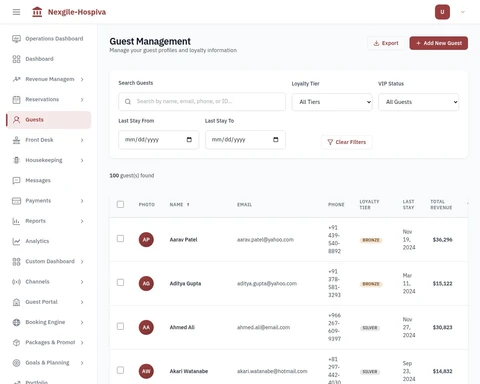The image size is (480, 384).
Task: Click email akari.watanabe@hotmail.com
Action: click(x=272, y=371)
